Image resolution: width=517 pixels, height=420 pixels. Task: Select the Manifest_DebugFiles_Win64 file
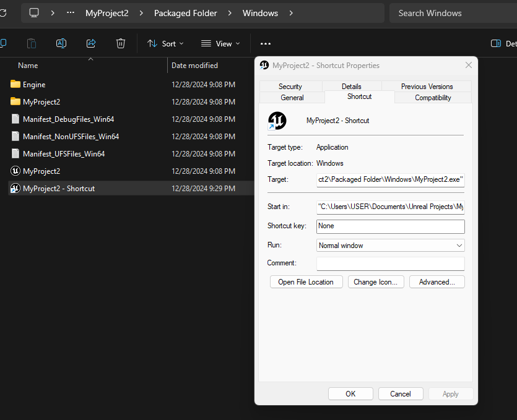[68, 119]
